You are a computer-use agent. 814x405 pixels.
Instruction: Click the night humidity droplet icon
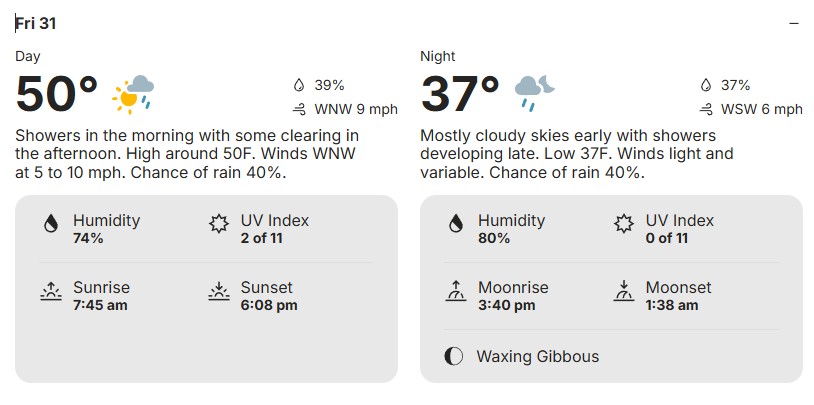455,224
